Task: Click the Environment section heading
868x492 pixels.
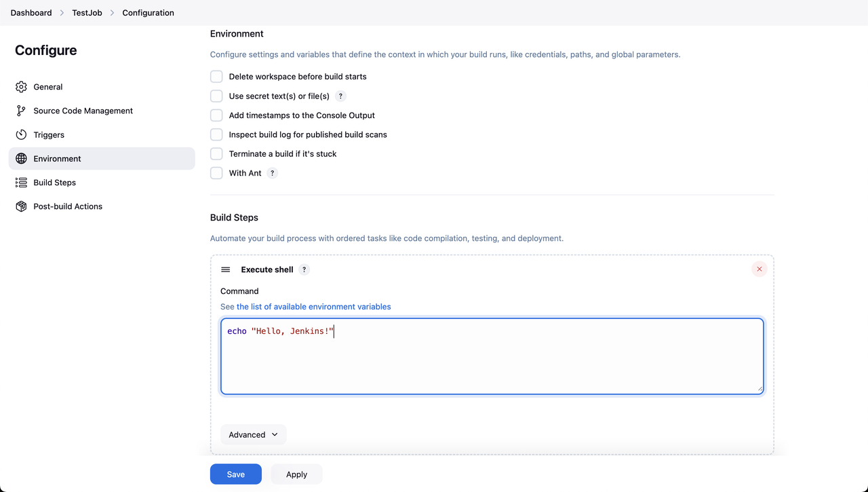Action: coord(237,33)
